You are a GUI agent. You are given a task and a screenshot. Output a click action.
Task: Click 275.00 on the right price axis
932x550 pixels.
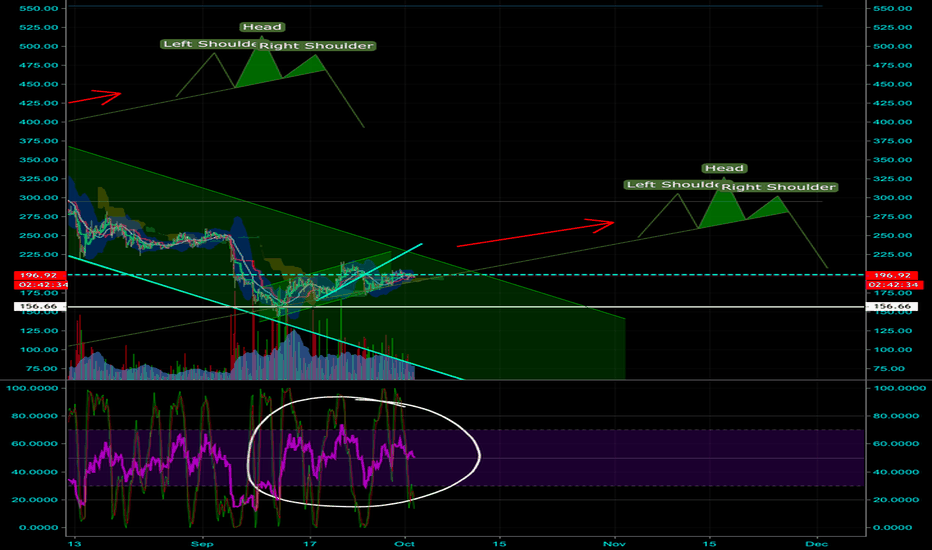892,216
